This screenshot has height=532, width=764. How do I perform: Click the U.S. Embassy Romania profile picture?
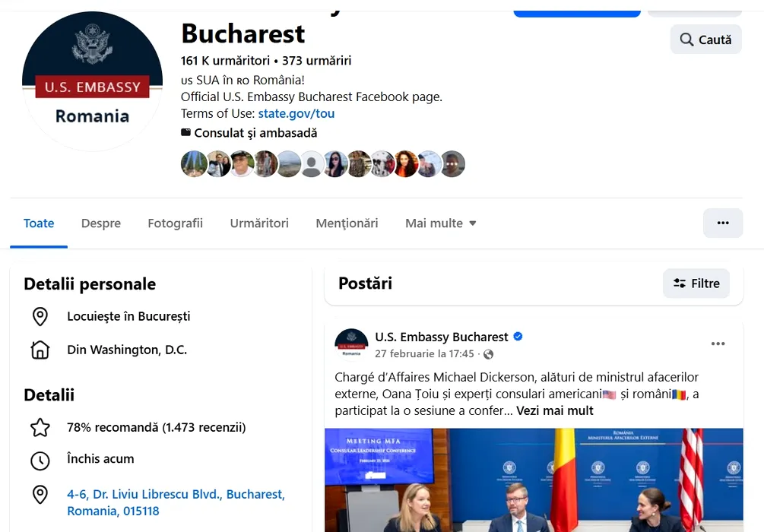tap(92, 81)
